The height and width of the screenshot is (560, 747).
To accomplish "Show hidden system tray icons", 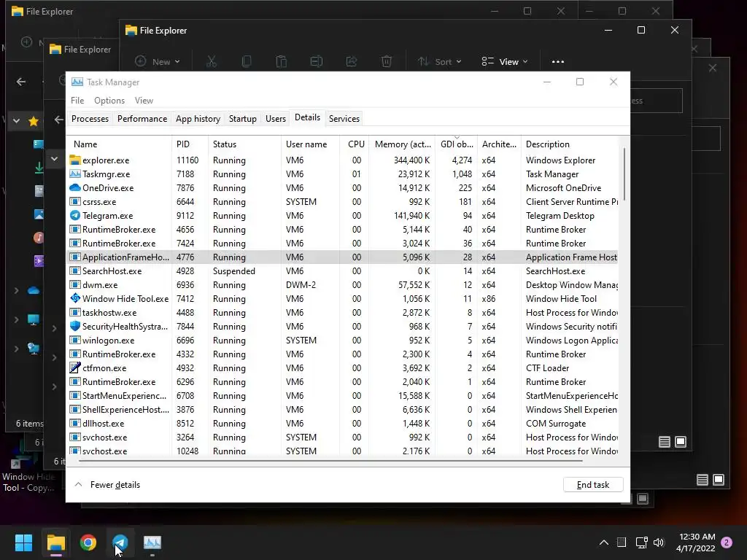I will click(x=603, y=542).
